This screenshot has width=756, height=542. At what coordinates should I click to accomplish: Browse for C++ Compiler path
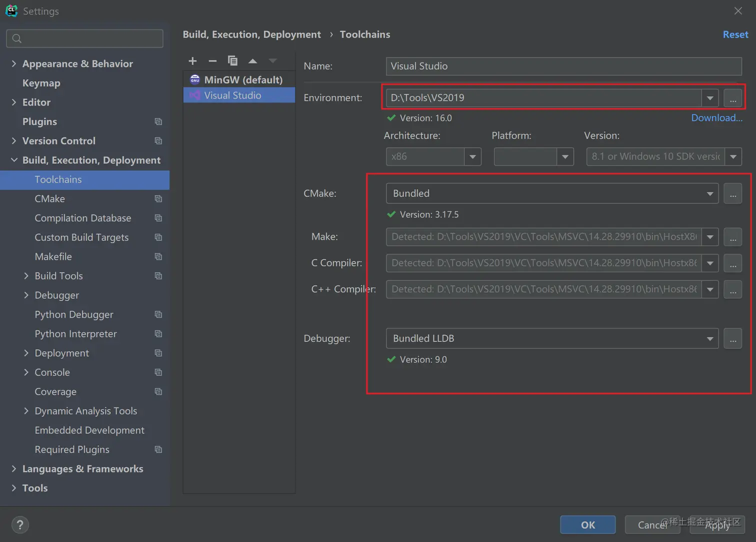(732, 289)
